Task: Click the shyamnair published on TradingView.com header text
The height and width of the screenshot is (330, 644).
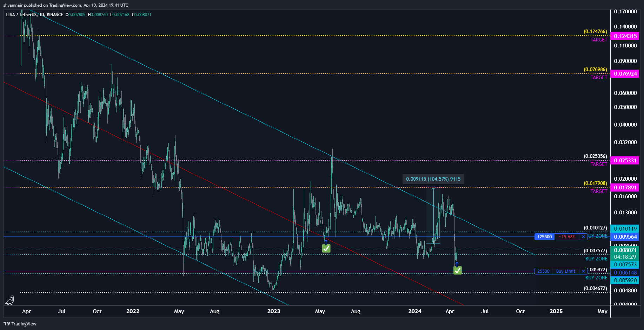Action: [66, 5]
